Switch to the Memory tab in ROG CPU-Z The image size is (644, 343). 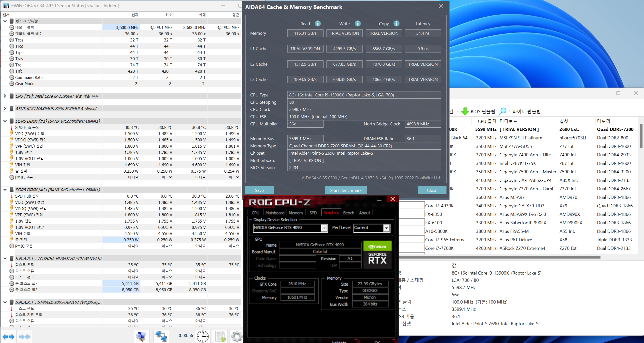click(x=296, y=213)
